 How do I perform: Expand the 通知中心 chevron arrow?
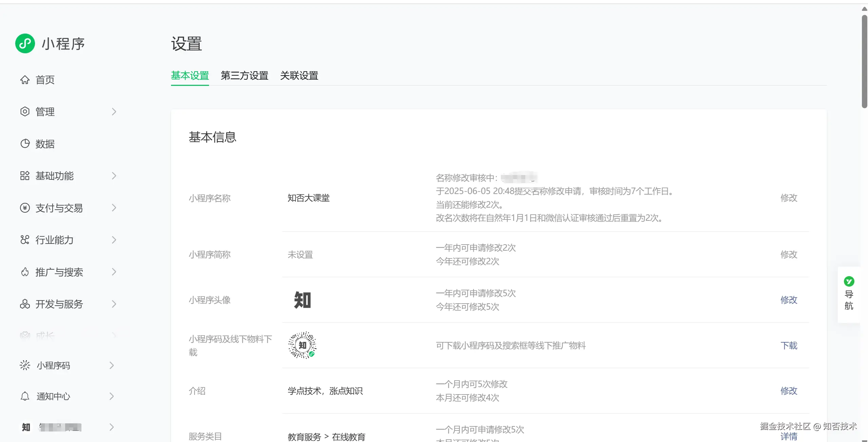click(x=112, y=396)
